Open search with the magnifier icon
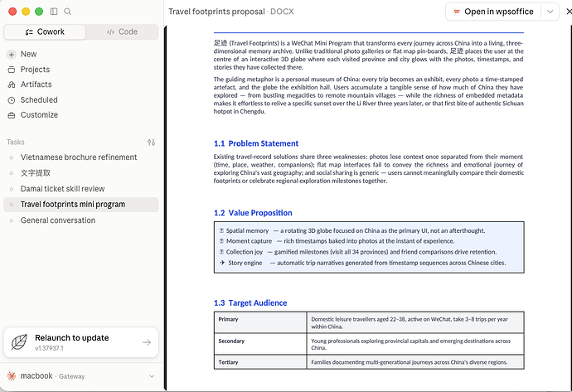572x392 pixels. [x=67, y=12]
